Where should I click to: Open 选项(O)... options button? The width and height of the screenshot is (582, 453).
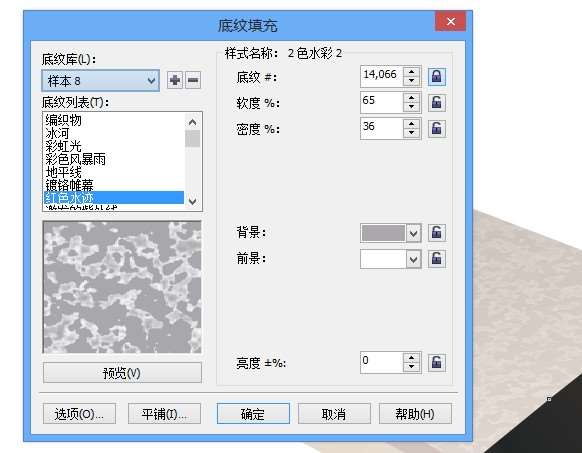point(79,414)
